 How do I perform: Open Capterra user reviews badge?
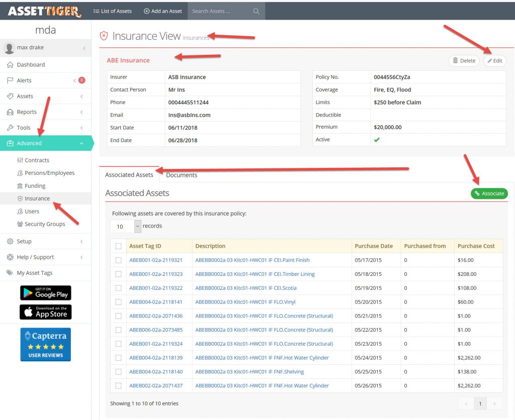pos(45,344)
